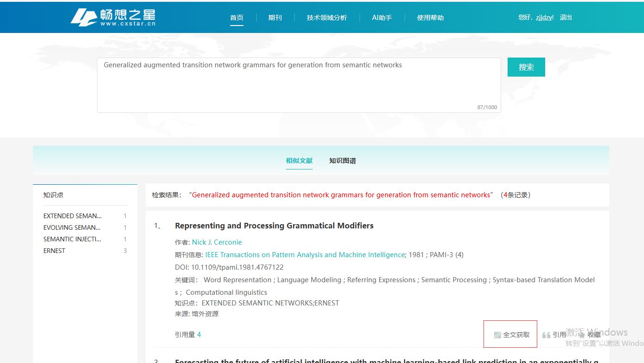Click the quotation mark 引用 icon
Viewport: 644px width, 363px height.
point(546,335)
